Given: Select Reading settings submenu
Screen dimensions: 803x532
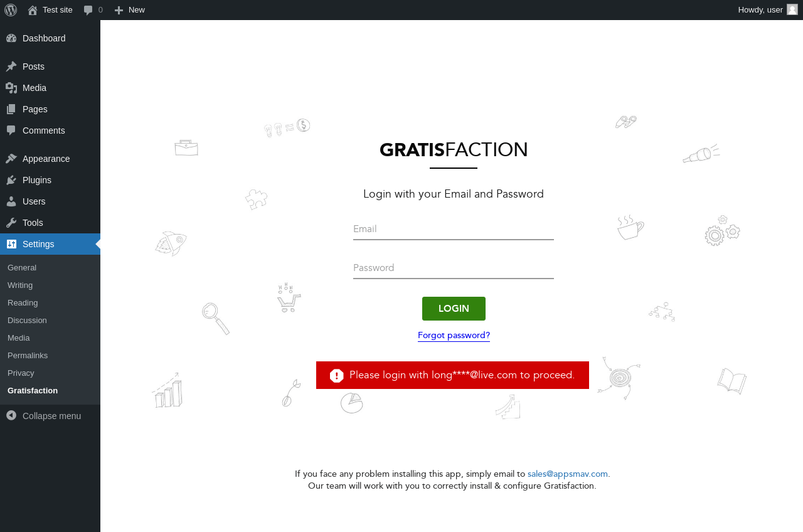Looking at the screenshot, I should pyautogui.click(x=50, y=303).
